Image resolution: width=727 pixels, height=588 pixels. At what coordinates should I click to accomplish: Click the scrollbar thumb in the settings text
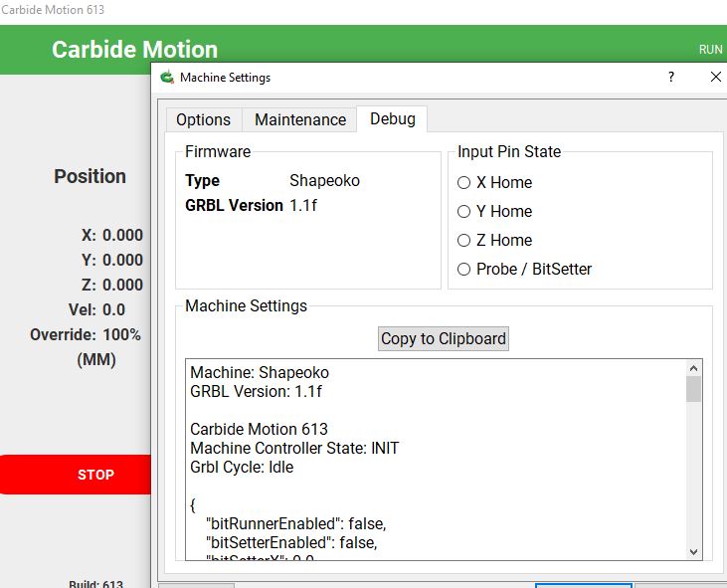point(693,389)
